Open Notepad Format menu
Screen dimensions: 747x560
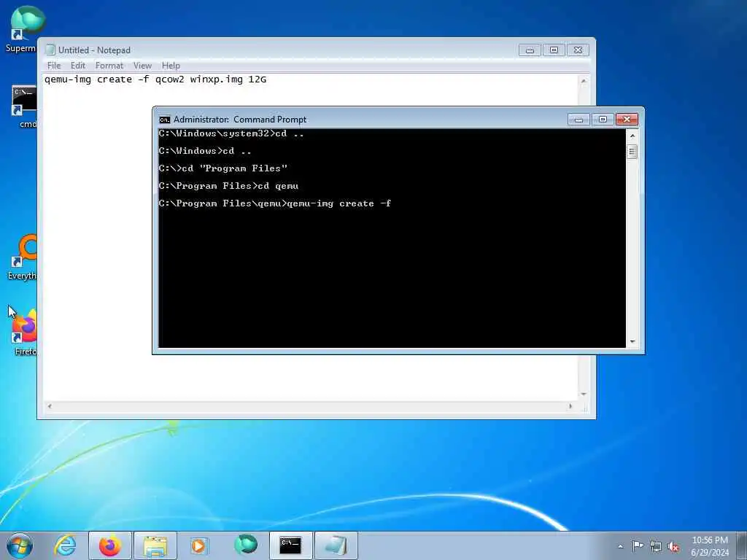pos(109,66)
